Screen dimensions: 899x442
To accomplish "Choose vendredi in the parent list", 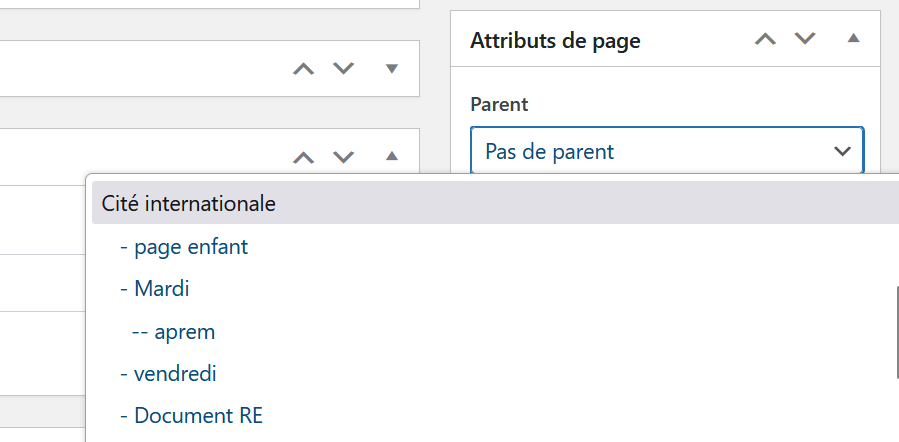I will tap(175, 374).
